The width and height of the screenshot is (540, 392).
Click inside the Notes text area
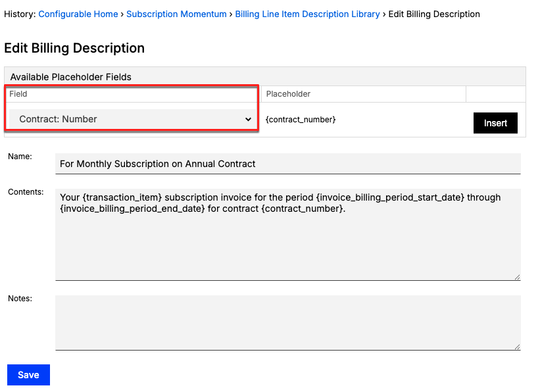(288, 323)
